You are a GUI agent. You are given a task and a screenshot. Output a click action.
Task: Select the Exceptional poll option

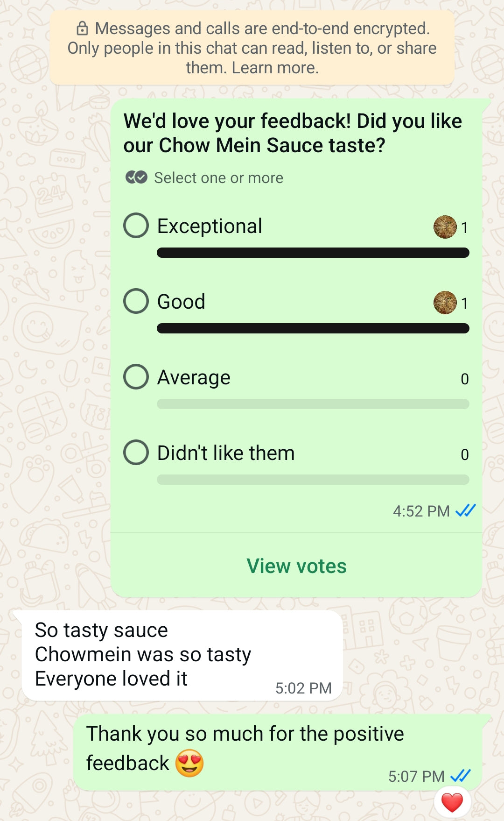pos(136,226)
